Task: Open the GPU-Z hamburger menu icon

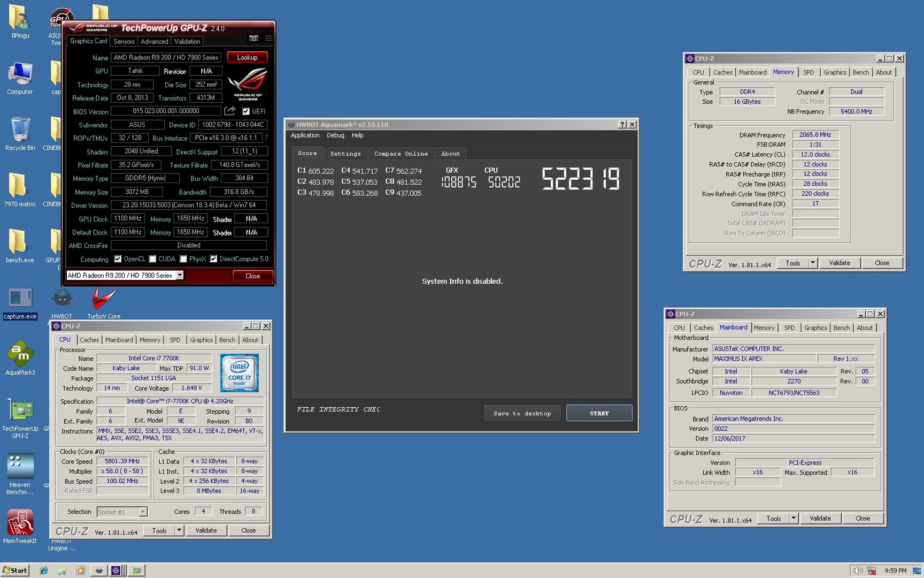Action: [268, 39]
